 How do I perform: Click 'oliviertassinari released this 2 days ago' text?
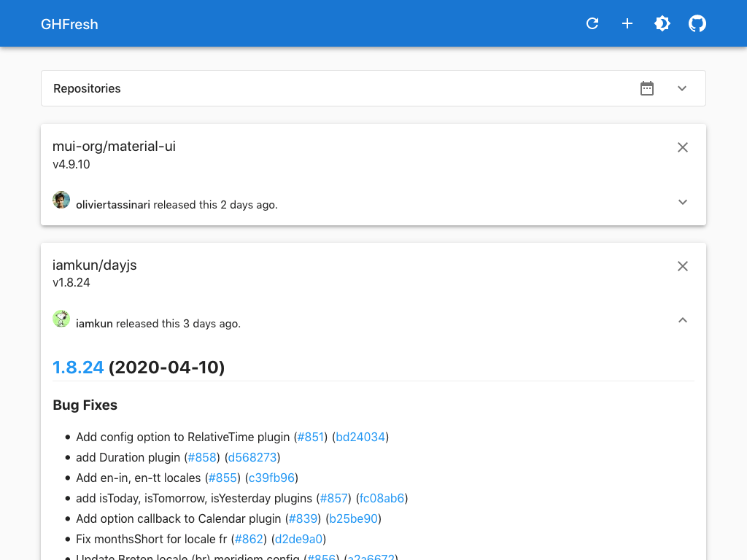pos(177,205)
